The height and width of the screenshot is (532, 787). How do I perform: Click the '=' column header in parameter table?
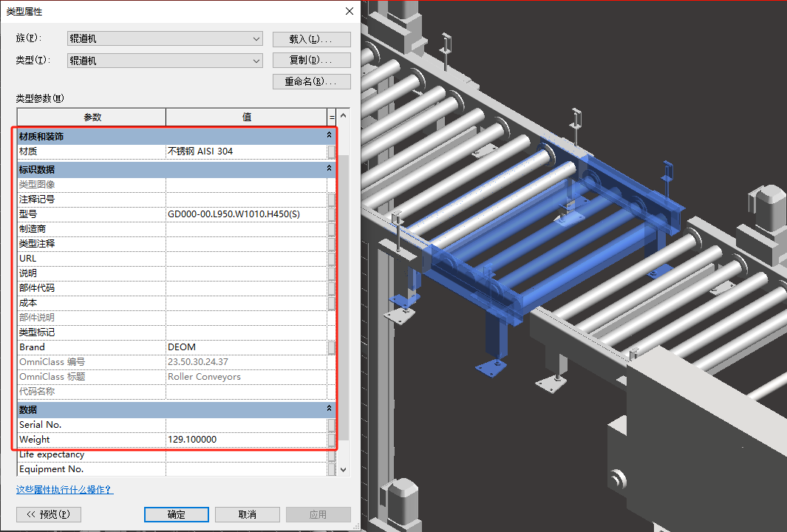click(x=332, y=117)
